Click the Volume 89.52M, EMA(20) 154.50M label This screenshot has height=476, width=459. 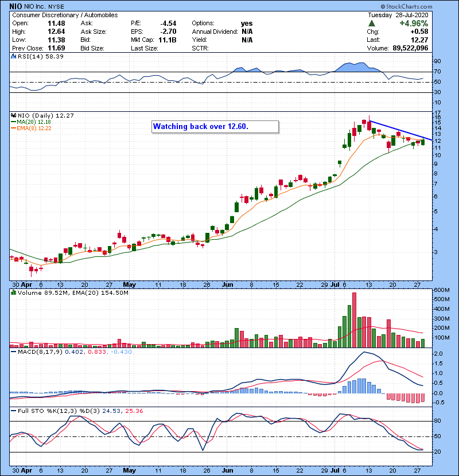click(x=73, y=293)
